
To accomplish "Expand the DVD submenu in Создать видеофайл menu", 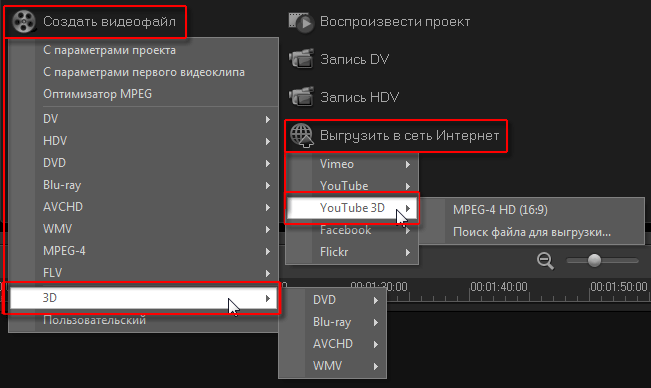I will 143,163.
